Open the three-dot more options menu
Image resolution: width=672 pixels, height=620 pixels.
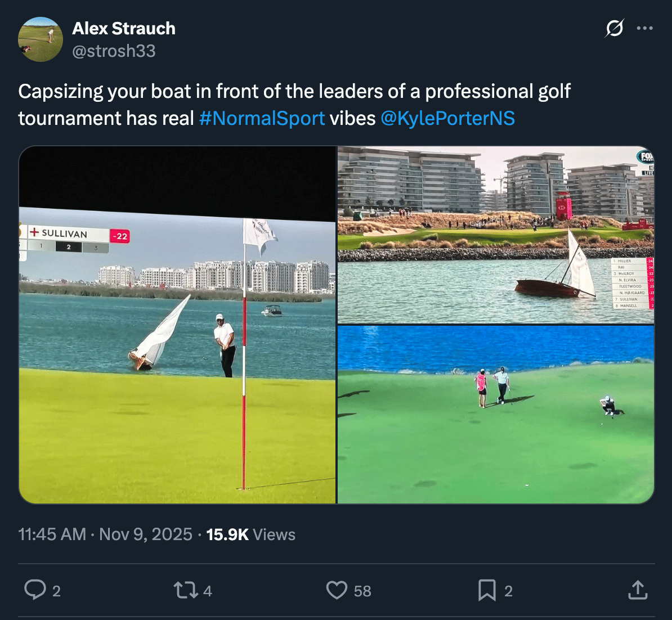(x=644, y=28)
